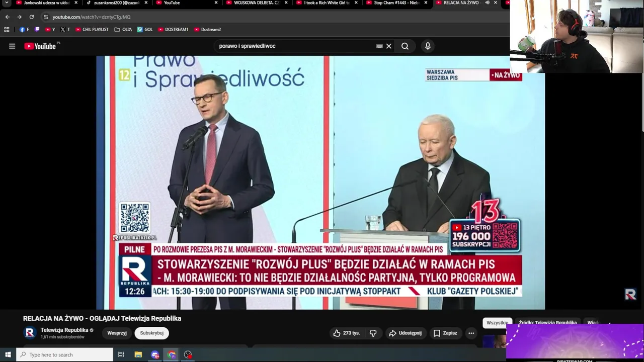644x362 pixels.
Task: Switch to the zuzankamst200 TikTok tab
Action: coord(113,3)
